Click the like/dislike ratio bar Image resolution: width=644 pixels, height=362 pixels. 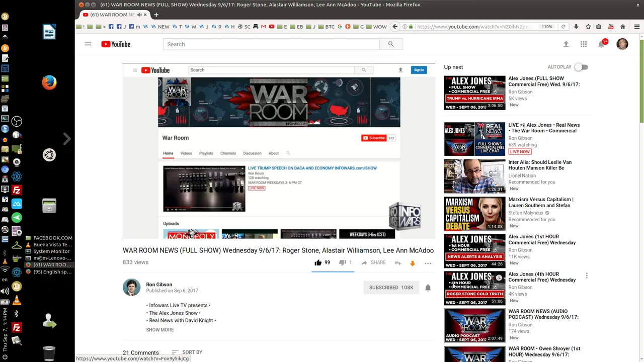click(x=333, y=271)
